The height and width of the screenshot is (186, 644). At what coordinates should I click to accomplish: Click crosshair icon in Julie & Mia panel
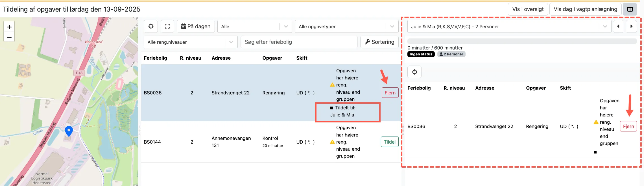414,72
